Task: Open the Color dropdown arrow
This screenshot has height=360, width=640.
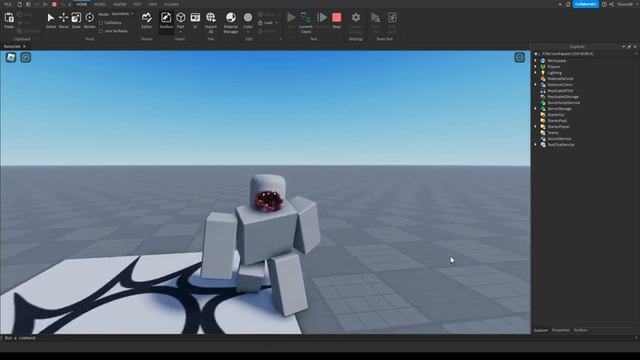Action: 248,32
